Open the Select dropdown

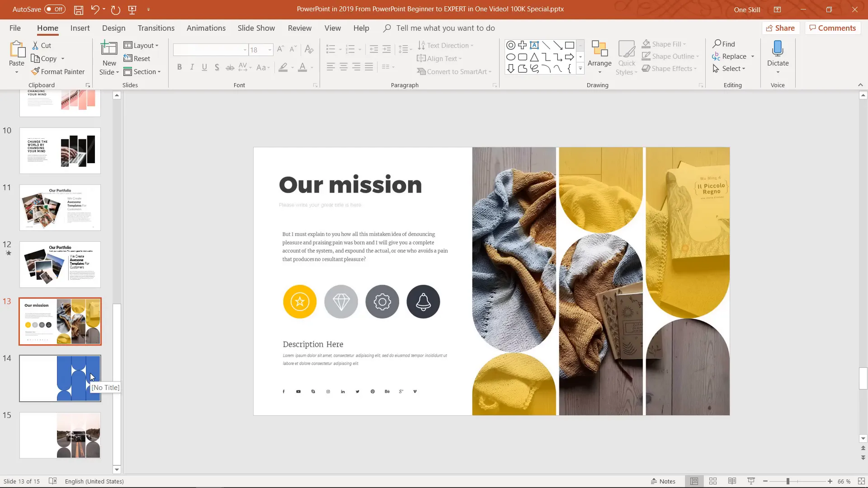[x=729, y=68]
